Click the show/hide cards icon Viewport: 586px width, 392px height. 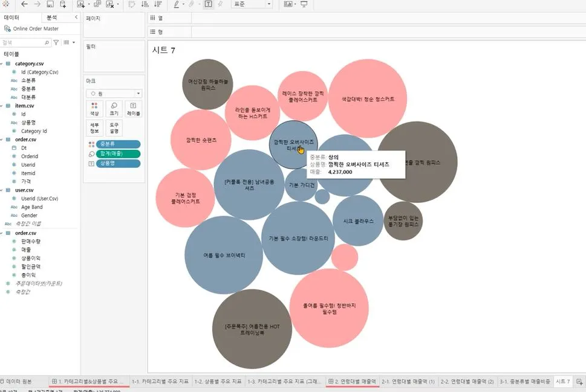pos(288,4)
